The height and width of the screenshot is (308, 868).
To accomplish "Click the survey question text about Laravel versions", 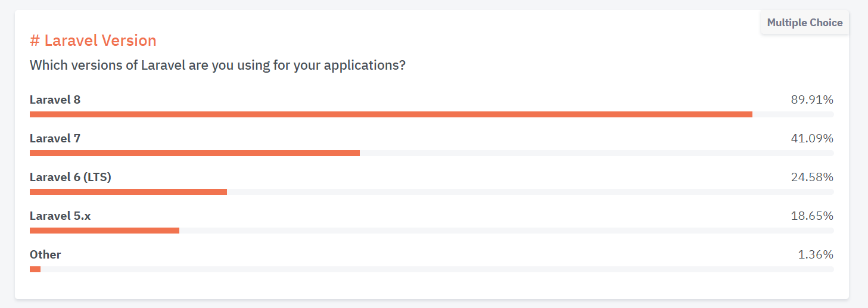I will tap(217, 65).
